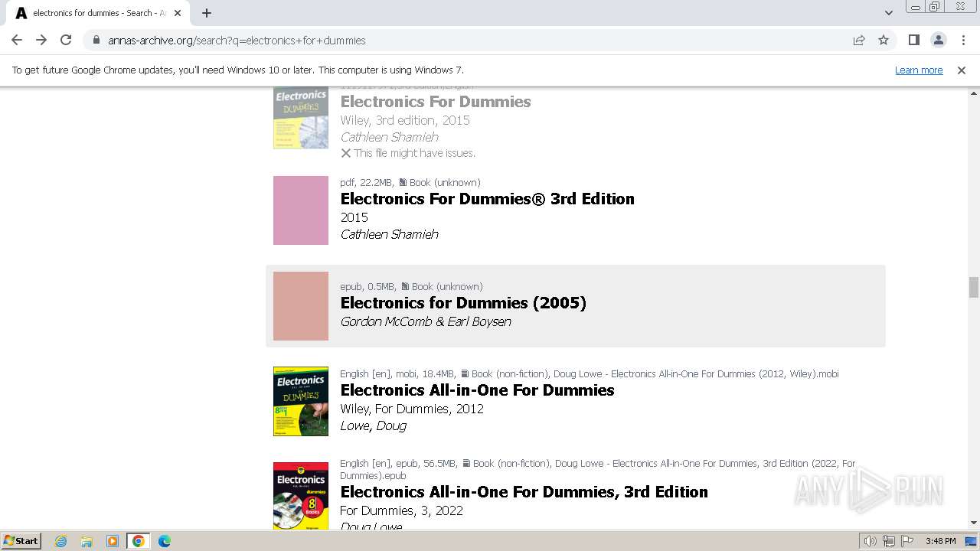Click the pink placeholder cover for 3rd Edition

(301, 210)
